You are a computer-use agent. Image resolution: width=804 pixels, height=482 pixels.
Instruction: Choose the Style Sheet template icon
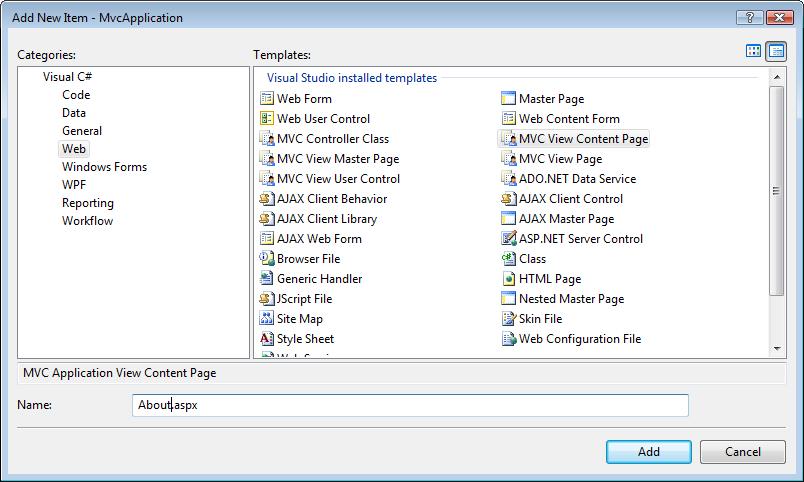267,338
